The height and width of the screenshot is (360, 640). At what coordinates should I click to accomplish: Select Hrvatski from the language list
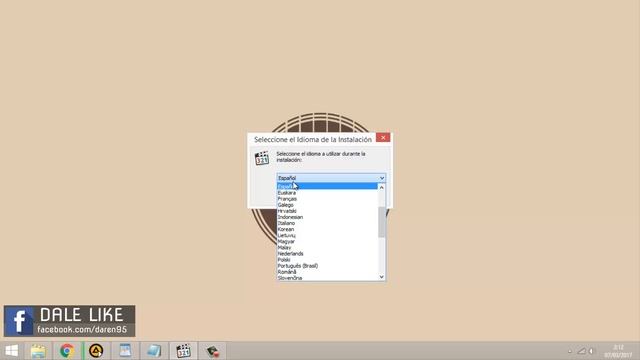tap(327, 211)
